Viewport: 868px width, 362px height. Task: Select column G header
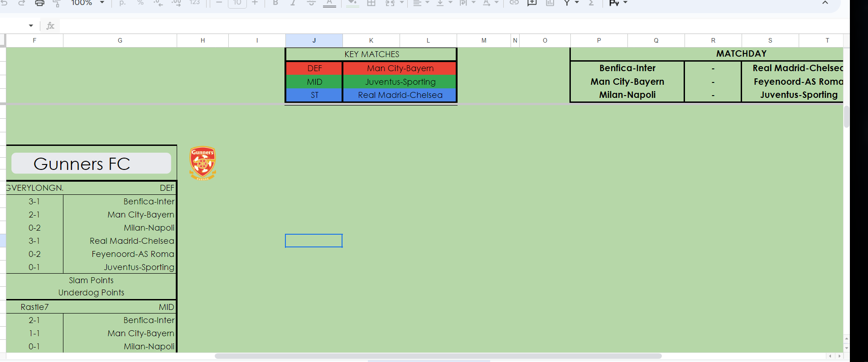(120, 40)
